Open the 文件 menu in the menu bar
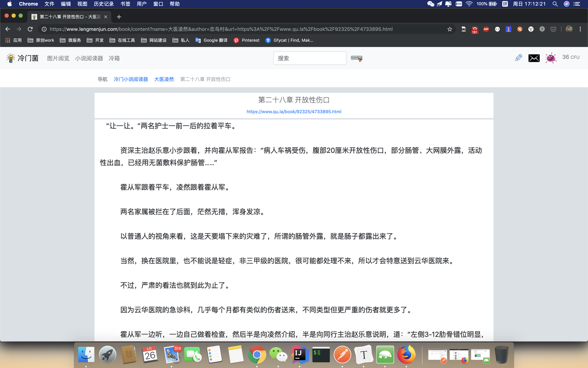The height and width of the screenshot is (368, 588). click(49, 4)
